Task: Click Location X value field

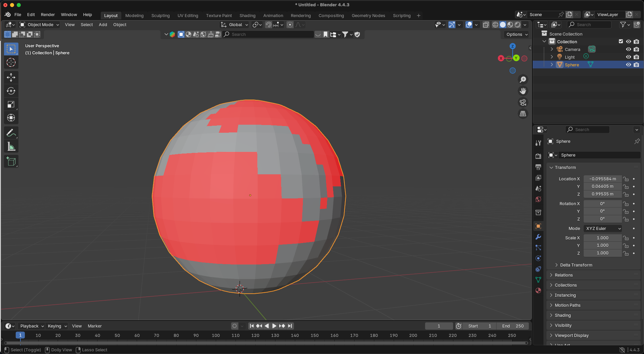Action: [x=602, y=179]
